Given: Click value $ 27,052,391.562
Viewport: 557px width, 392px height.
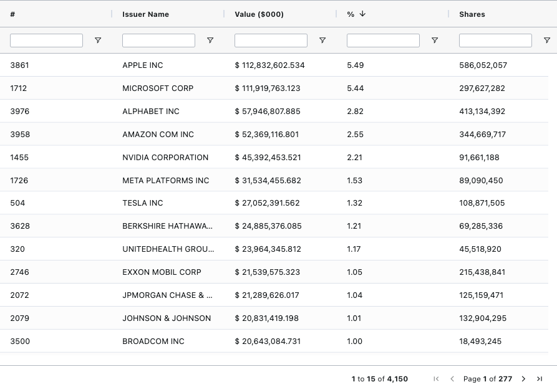Looking at the screenshot, I should click(267, 203).
